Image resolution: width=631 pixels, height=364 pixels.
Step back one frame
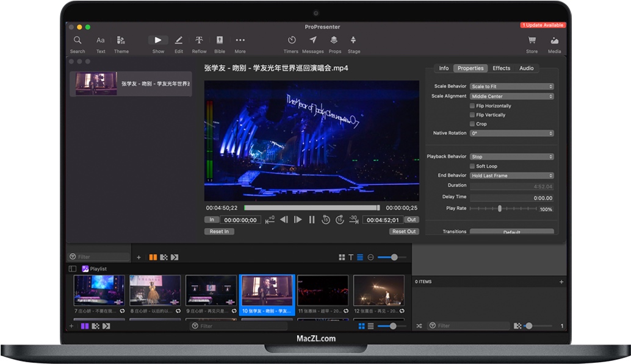pyautogui.click(x=284, y=219)
